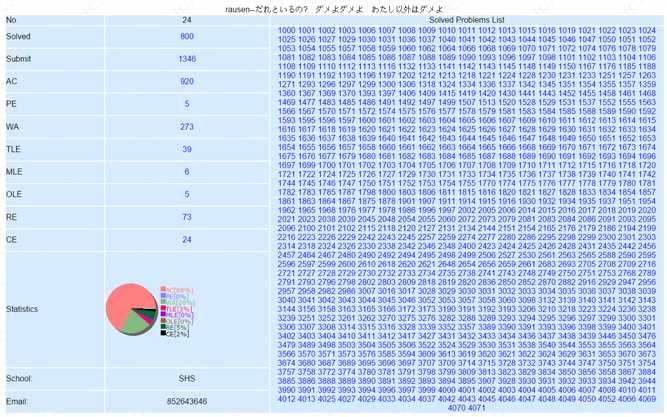
Task: Open solved problem 3714
Action: (x=467, y=363)
